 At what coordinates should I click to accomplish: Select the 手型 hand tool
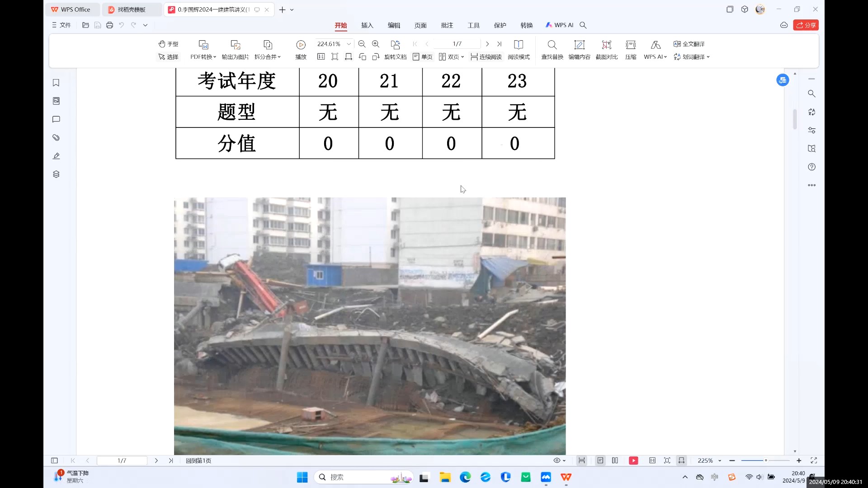pyautogui.click(x=168, y=44)
